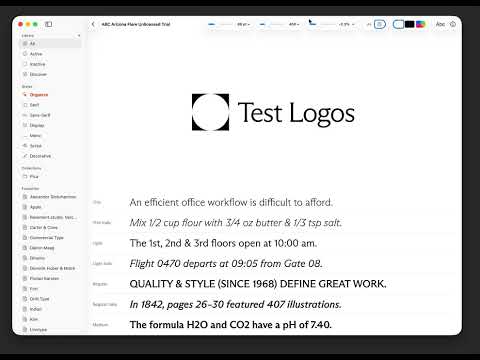
Task: Open the Grilli Type foundry
Action: point(50,299)
